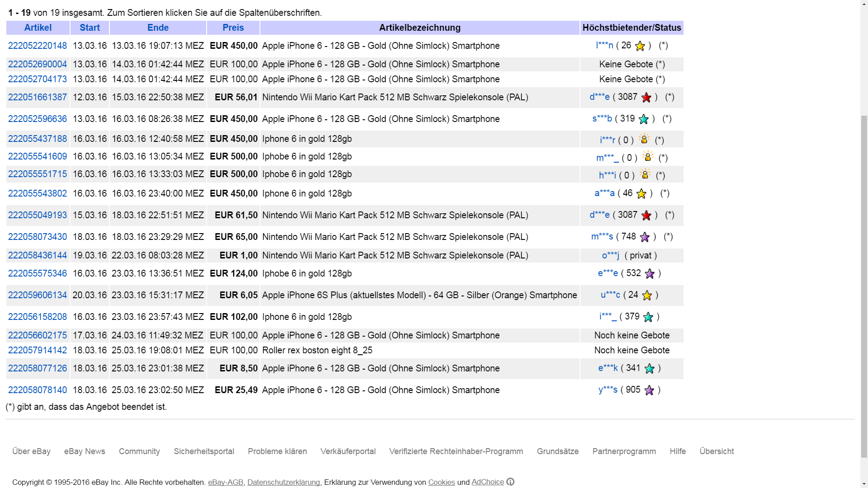This screenshot has width=868, height=488.
Task: Open Datenschutzerklärung link
Action: tap(283, 482)
